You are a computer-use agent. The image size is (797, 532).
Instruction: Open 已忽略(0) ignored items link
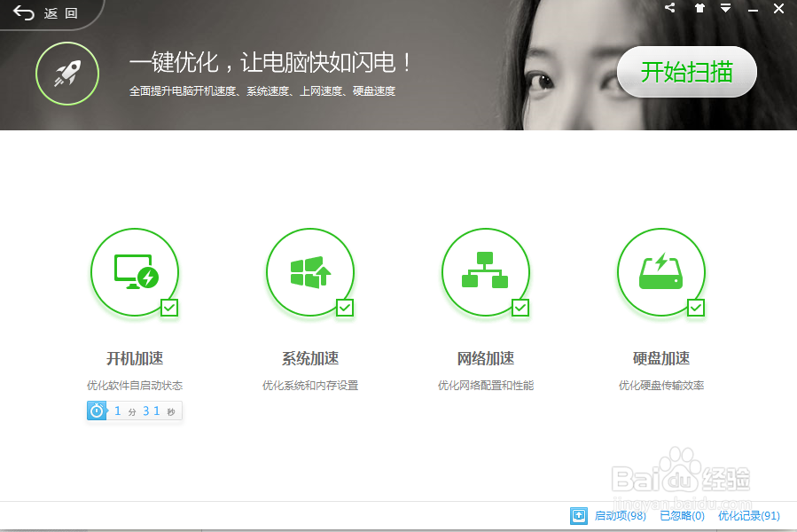(682, 516)
